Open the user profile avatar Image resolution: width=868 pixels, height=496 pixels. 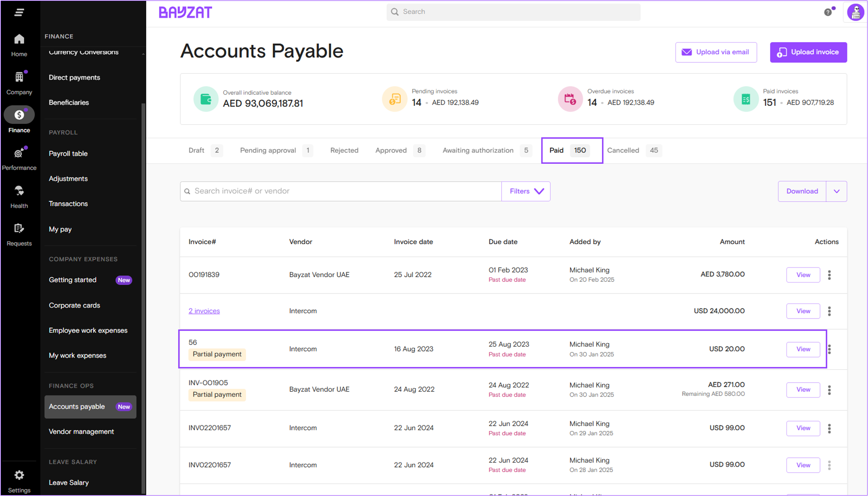(855, 12)
